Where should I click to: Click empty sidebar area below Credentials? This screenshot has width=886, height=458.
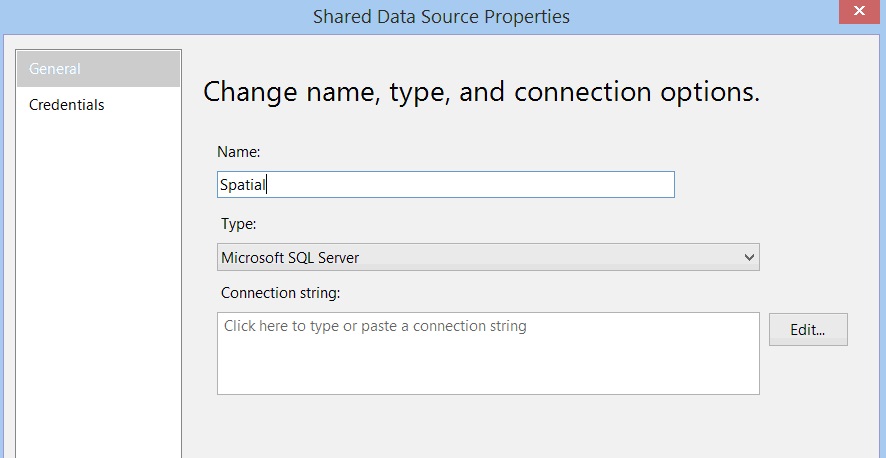click(98, 280)
